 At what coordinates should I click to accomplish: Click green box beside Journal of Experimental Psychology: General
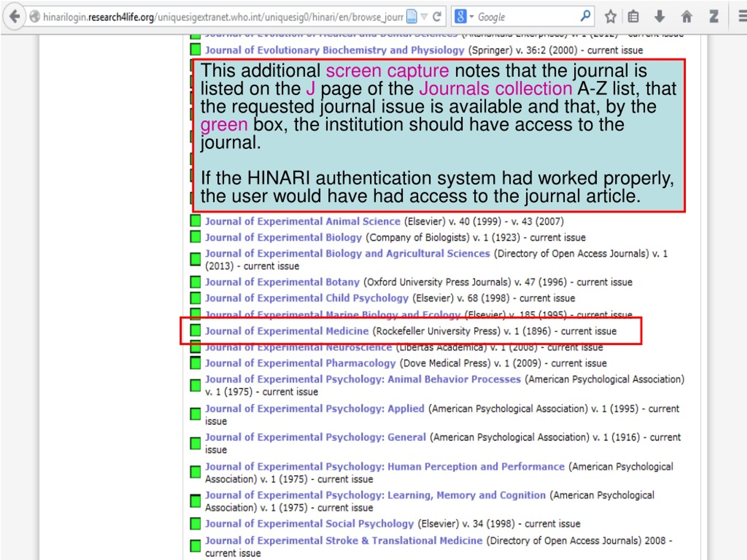[195, 444]
